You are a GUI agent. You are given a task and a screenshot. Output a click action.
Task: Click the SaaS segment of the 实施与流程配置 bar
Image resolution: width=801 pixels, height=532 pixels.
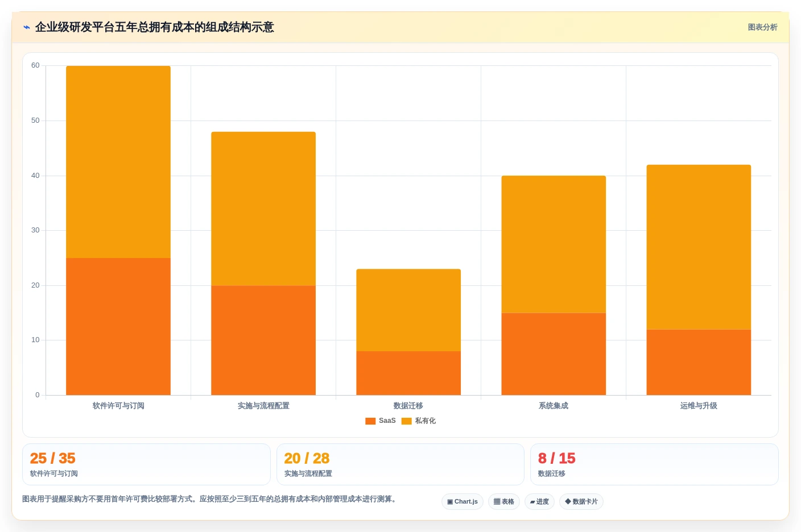pyautogui.click(x=263, y=340)
